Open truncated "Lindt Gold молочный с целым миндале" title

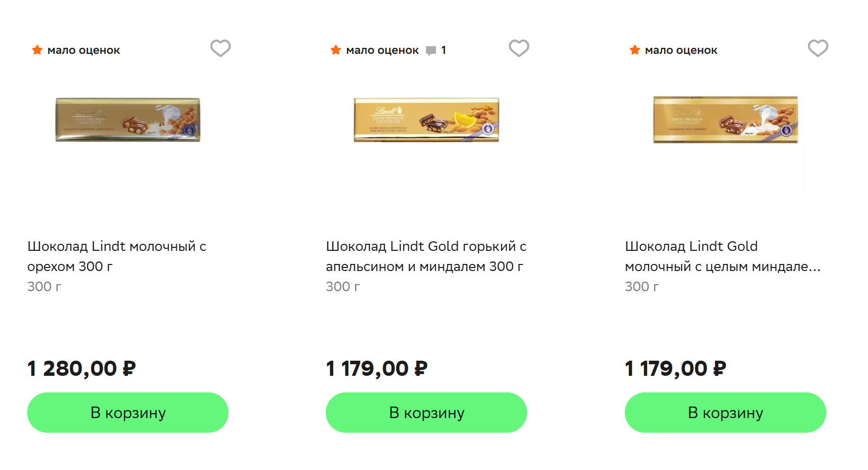(722, 256)
